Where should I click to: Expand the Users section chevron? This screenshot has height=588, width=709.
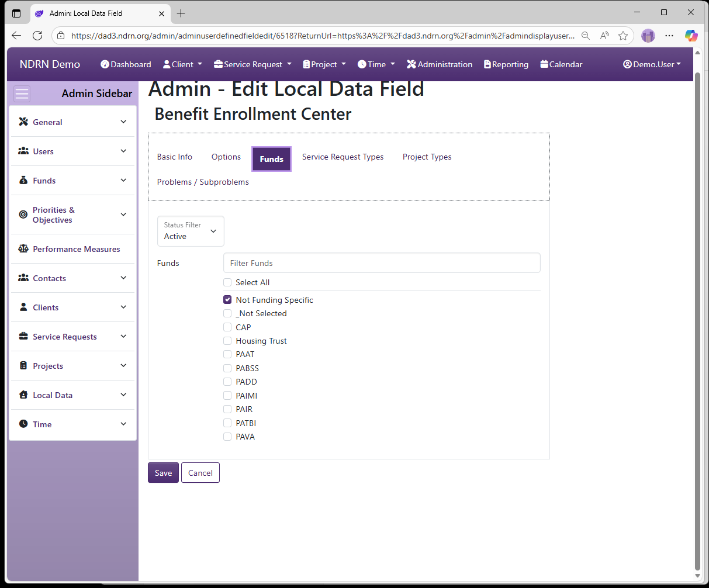click(x=123, y=151)
